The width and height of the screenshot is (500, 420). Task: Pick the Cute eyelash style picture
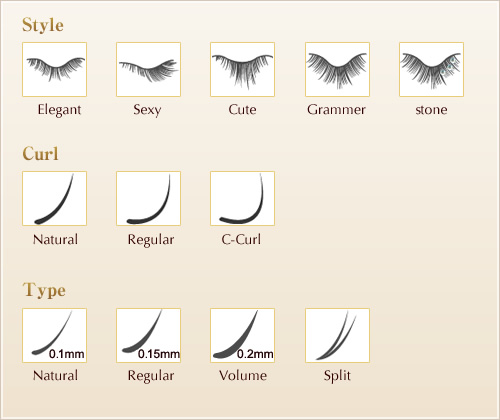click(x=242, y=69)
